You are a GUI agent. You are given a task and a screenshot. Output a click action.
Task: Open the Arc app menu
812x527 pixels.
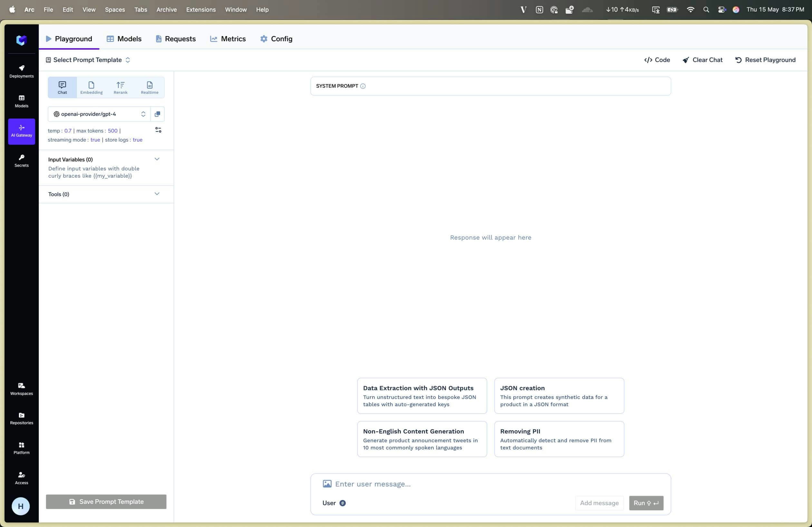(x=29, y=10)
